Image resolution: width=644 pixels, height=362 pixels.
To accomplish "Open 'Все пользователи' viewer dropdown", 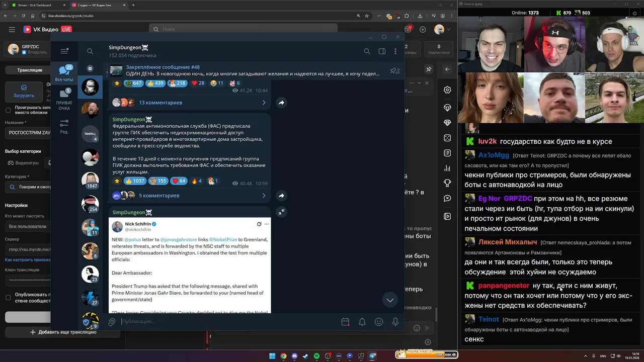I will coord(28,226).
